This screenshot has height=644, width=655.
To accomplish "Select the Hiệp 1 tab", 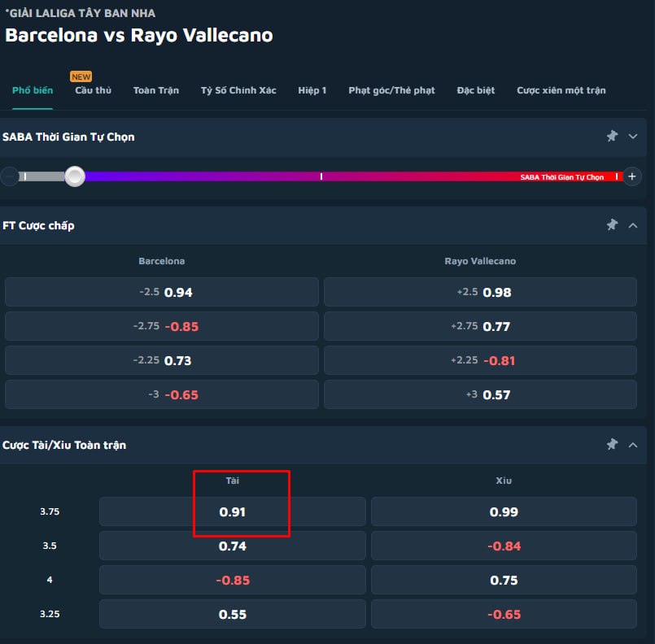I will (312, 90).
